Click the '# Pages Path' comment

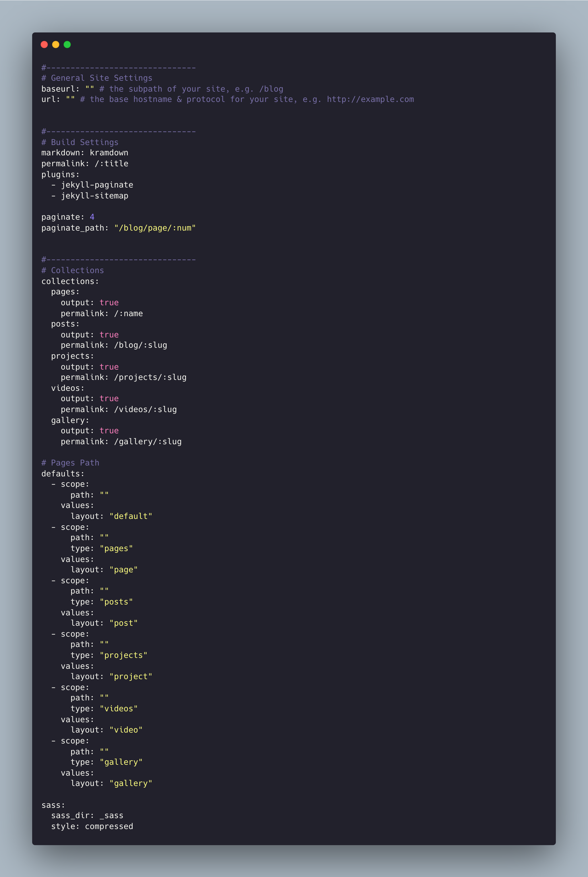click(x=70, y=463)
